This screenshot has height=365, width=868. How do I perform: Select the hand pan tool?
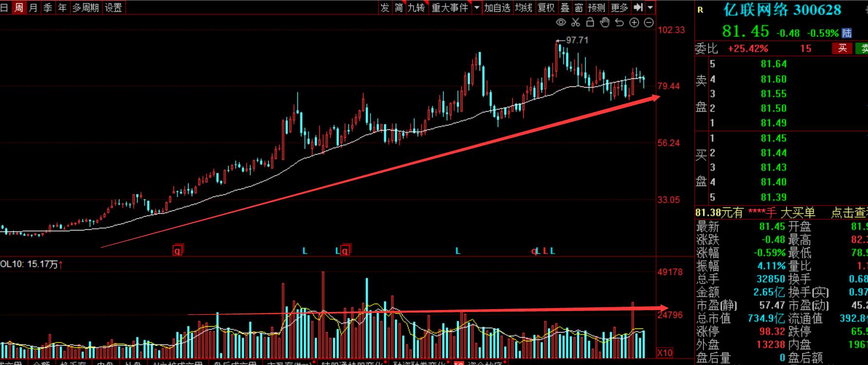605,22
